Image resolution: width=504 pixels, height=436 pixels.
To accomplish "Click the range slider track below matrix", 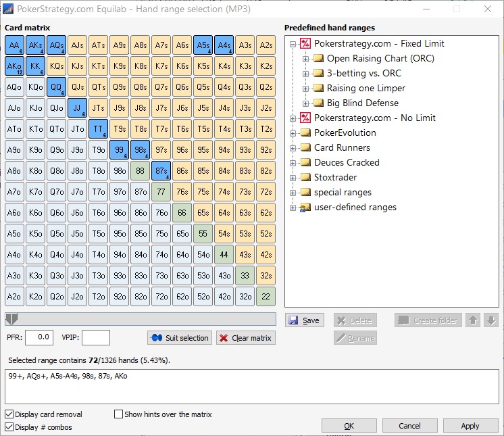I will (141, 319).
